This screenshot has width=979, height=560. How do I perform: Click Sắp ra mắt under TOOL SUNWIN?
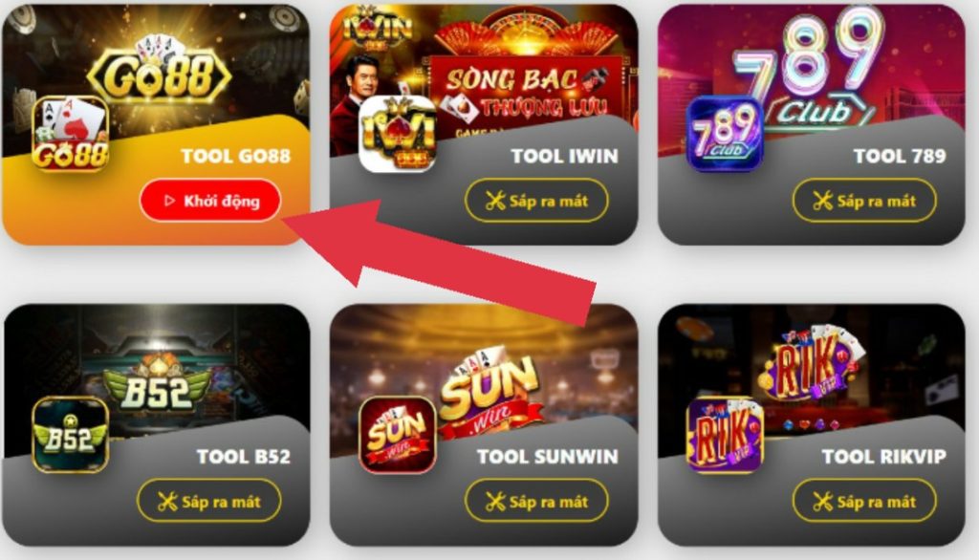pos(537,501)
